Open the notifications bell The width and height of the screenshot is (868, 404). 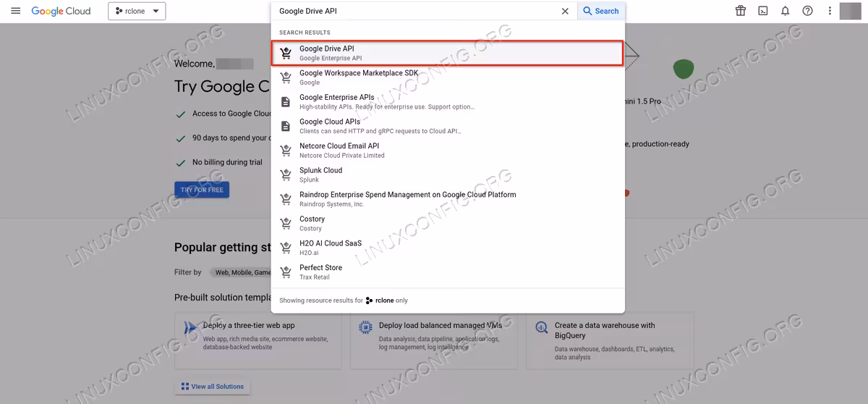(786, 11)
